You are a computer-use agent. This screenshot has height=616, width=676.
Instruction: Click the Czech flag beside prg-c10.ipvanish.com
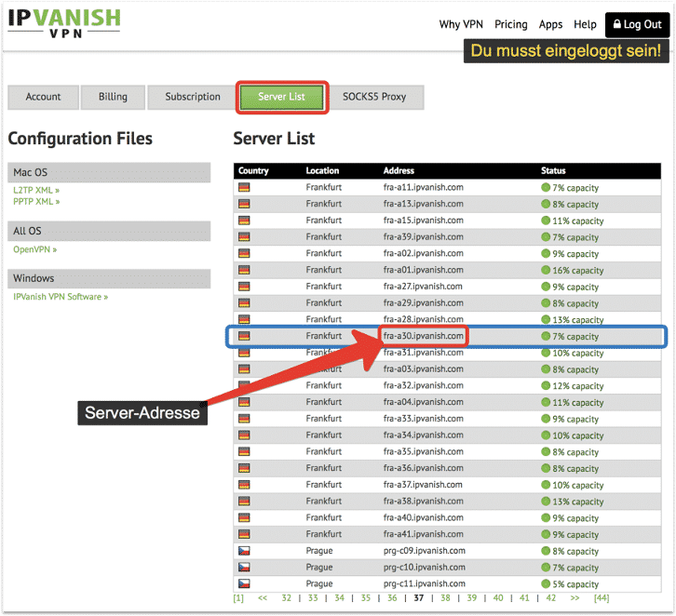pos(245,568)
